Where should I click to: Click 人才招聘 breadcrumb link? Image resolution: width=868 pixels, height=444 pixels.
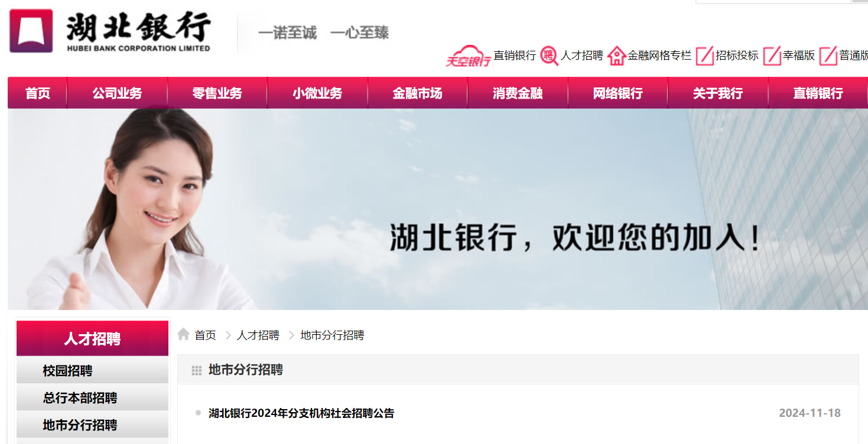click(x=258, y=335)
